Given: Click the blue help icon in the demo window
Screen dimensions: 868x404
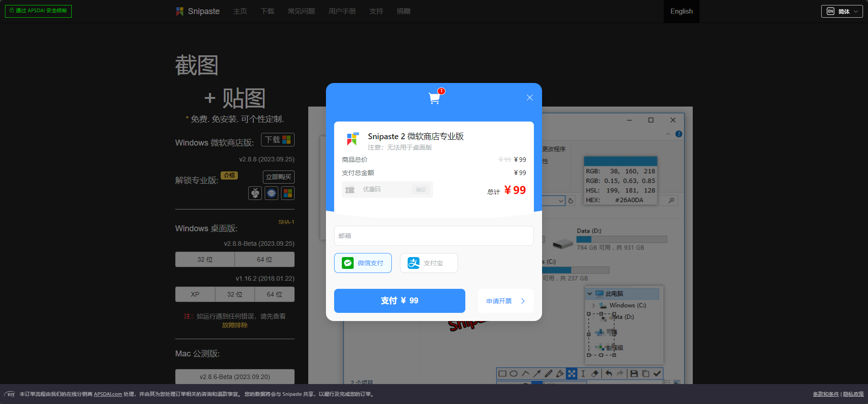Looking at the screenshot, I should pyautogui.click(x=679, y=134).
